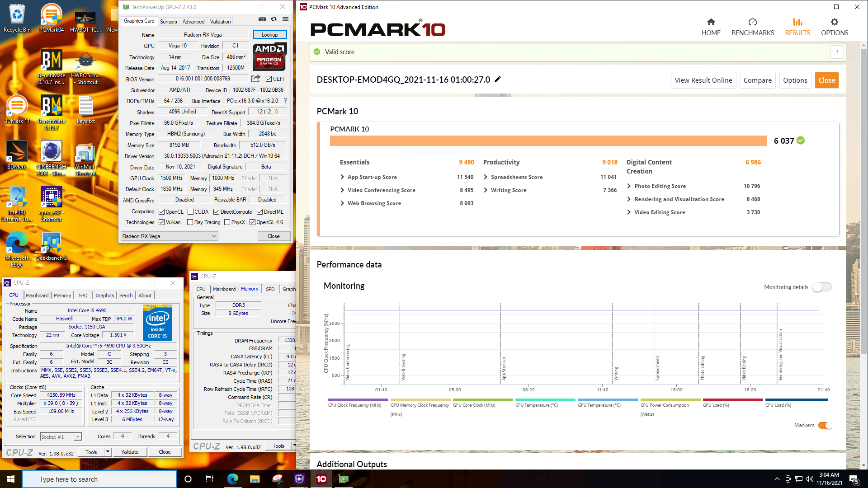Switch to GPU-Z Sensors tab
The image size is (868, 488).
[168, 21]
